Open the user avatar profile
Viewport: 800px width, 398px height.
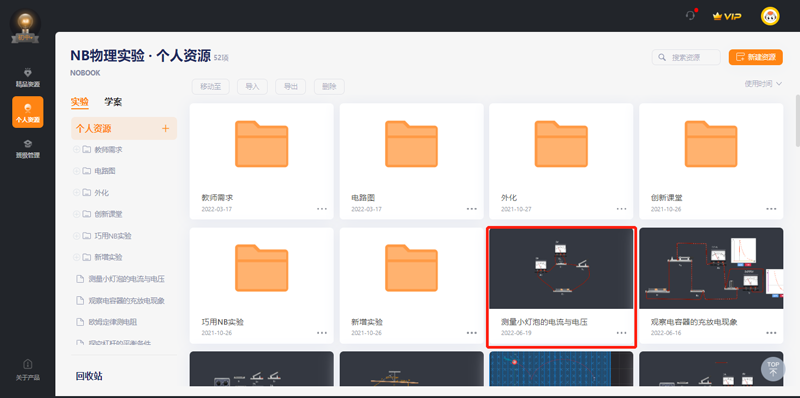pos(770,16)
